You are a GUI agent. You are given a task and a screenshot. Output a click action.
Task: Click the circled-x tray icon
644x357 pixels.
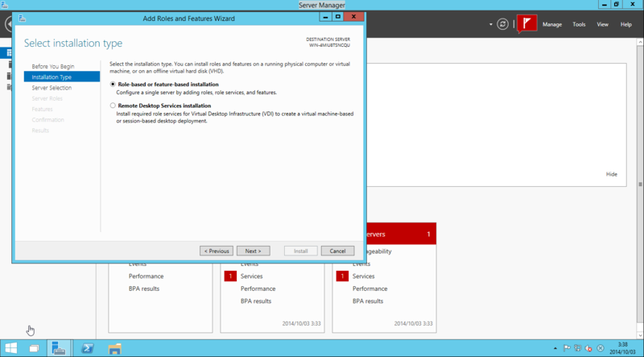[600, 348]
